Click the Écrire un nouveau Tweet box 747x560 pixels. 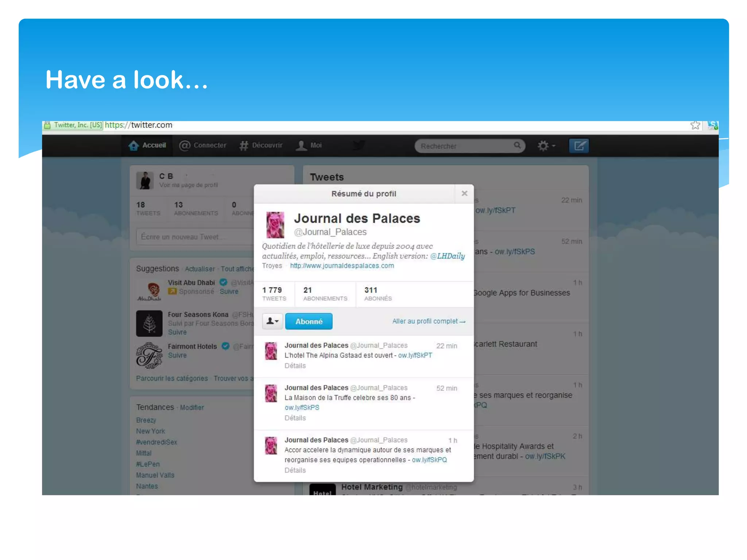(x=195, y=237)
